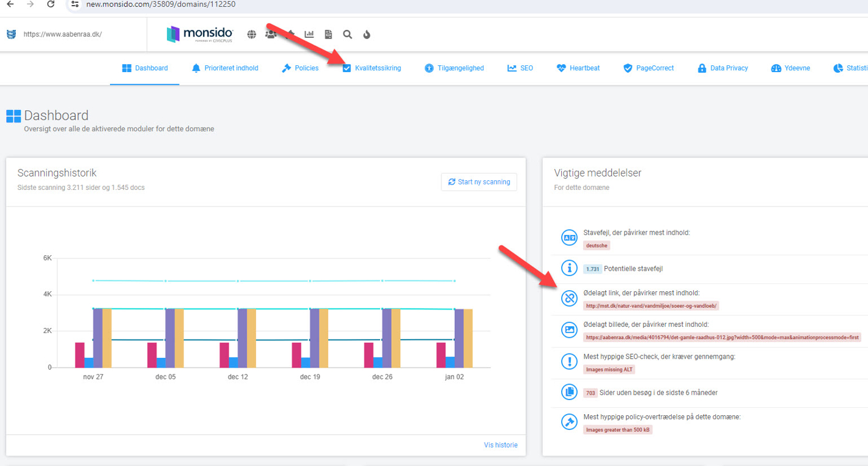Screen dimensions: 868x466
Task: Click the globe icon in Monsido header
Action: click(x=251, y=35)
